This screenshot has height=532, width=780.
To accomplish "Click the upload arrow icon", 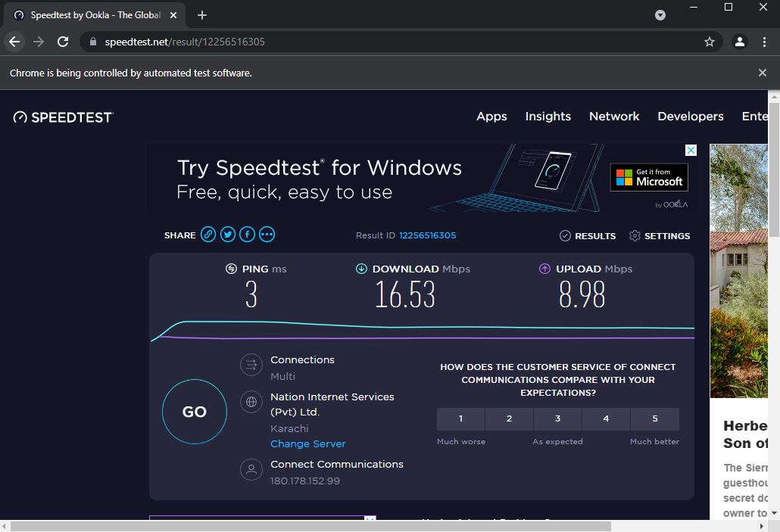I will 544,269.
